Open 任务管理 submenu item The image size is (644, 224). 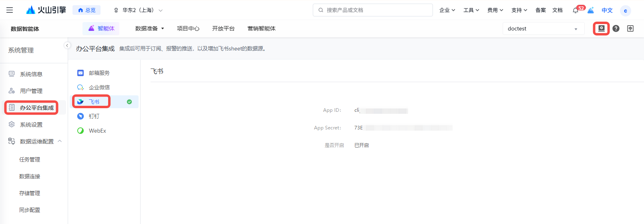coord(30,159)
